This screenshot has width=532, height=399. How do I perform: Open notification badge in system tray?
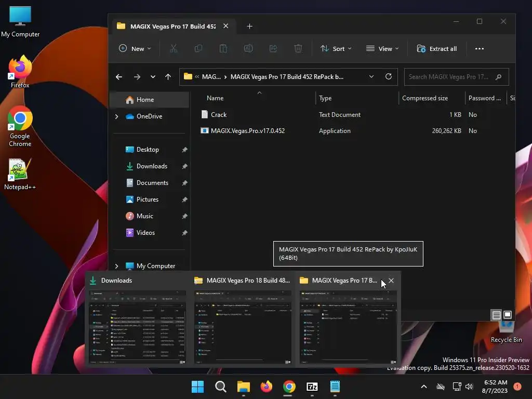(x=517, y=387)
